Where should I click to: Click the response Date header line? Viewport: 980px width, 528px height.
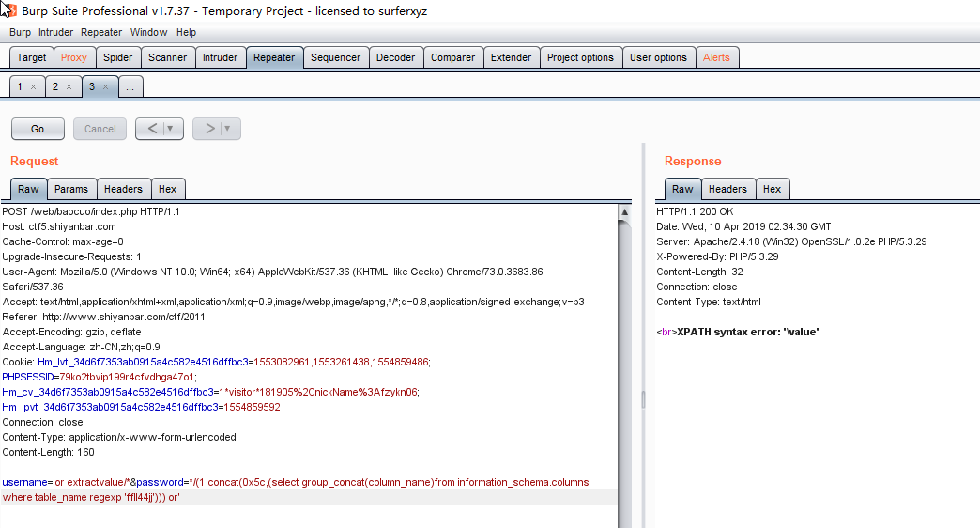tap(743, 226)
